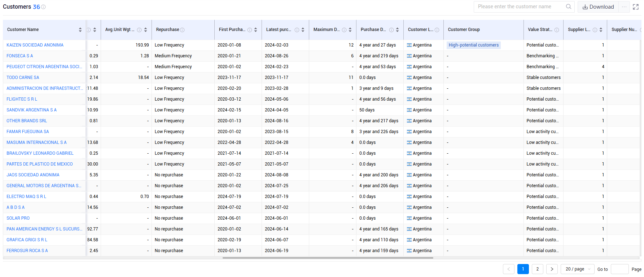The height and width of the screenshot is (277, 644).
Task: Open PARTES DE PLASTICO DE MEXICO link
Action: 40,164
